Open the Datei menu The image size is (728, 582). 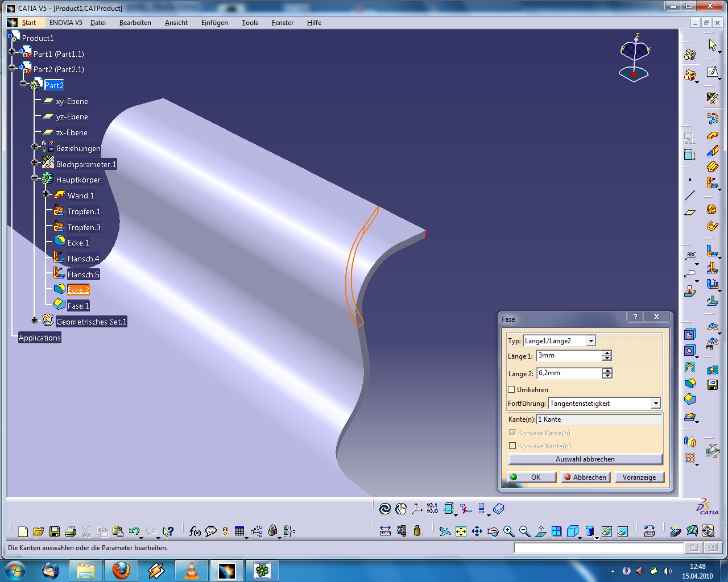(x=98, y=23)
